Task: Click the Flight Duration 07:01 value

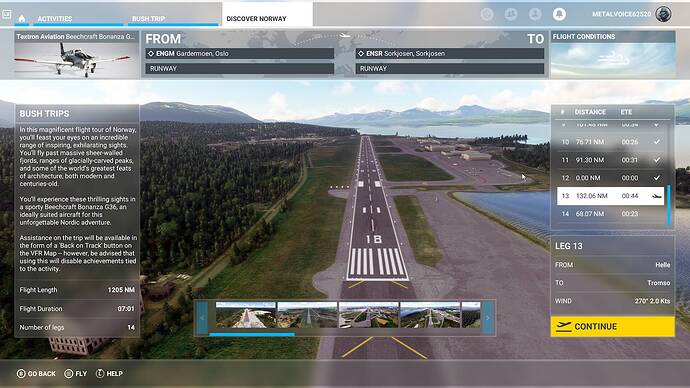Action: [x=126, y=309]
